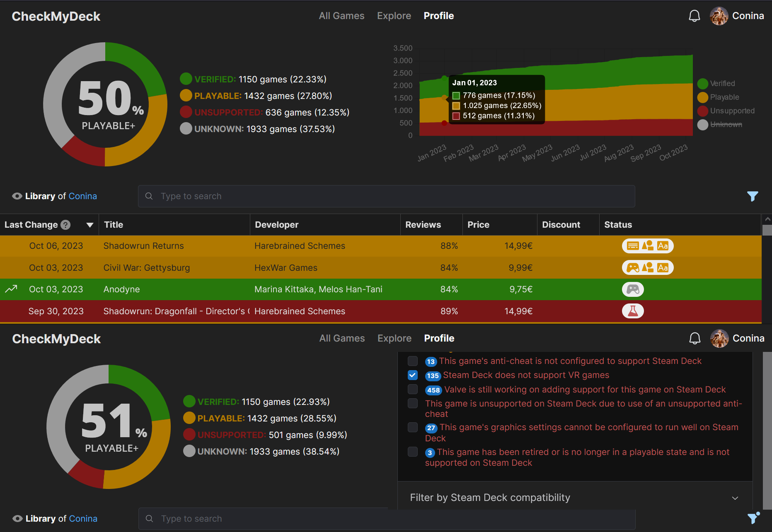Select Profile tab in top header
This screenshot has width=772, height=532.
[x=439, y=16]
